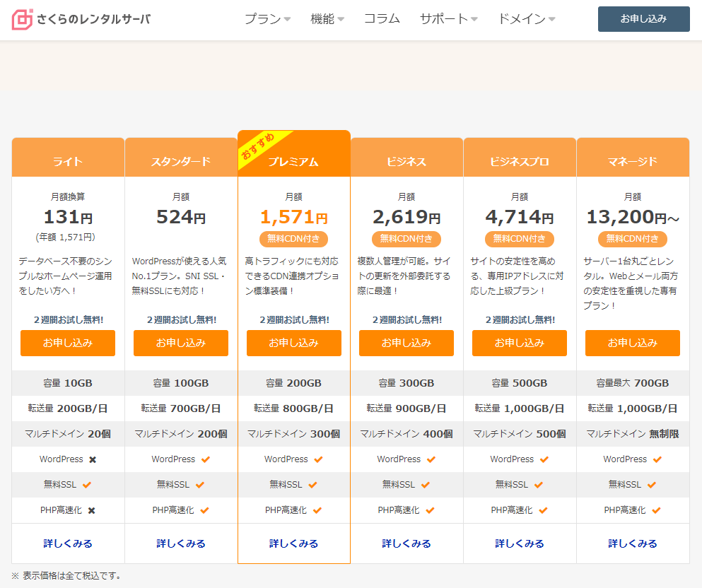Click the Sakura rental server logo
Viewport: 702px width, 588px height.
click(81, 19)
